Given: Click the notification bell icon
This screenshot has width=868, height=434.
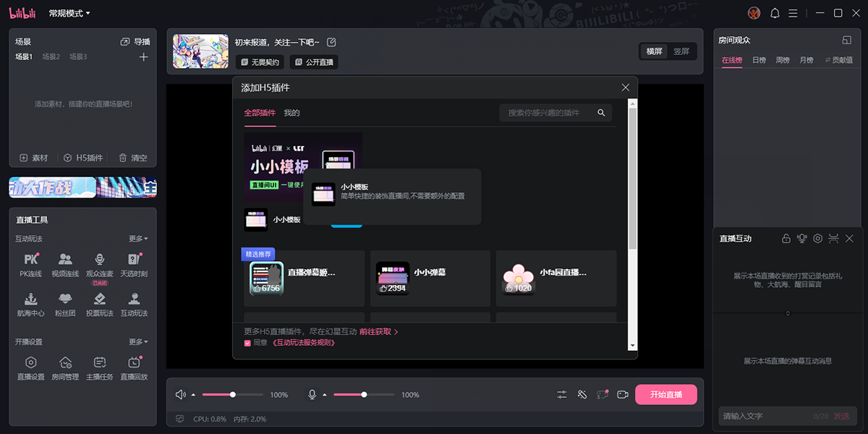Looking at the screenshot, I should tap(775, 13).
